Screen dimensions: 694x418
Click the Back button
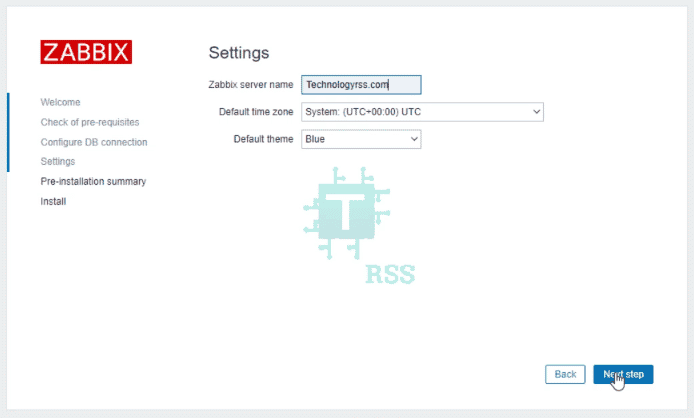click(x=565, y=375)
